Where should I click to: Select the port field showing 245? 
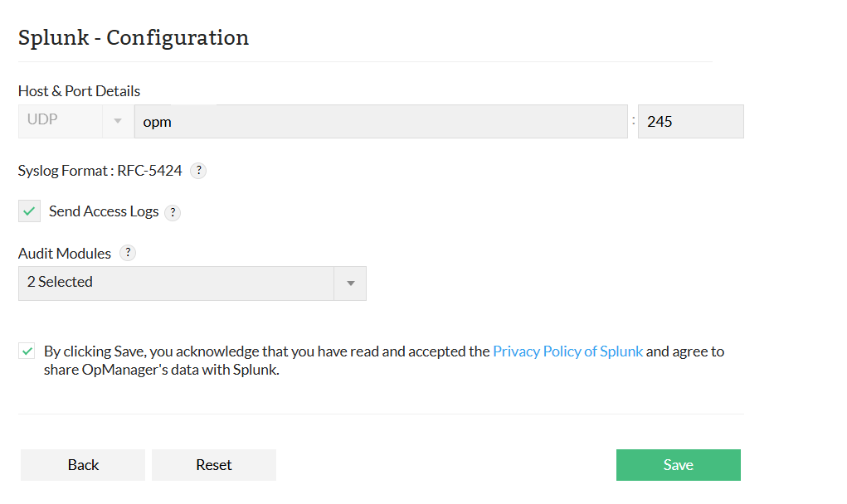[x=690, y=121]
